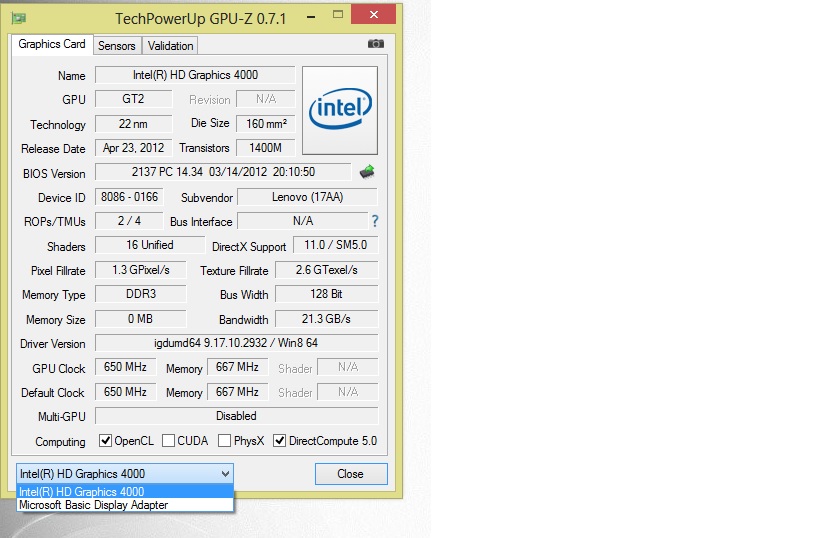
Task: Click the Technology field showing 22 nm
Action: [x=133, y=124]
